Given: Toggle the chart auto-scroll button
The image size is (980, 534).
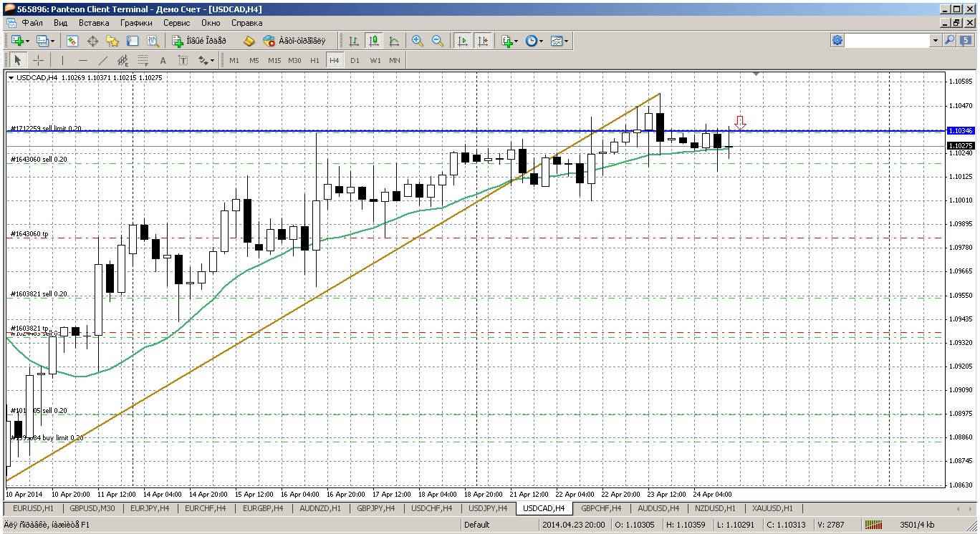Looking at the screenshot, I should (463, 42).
